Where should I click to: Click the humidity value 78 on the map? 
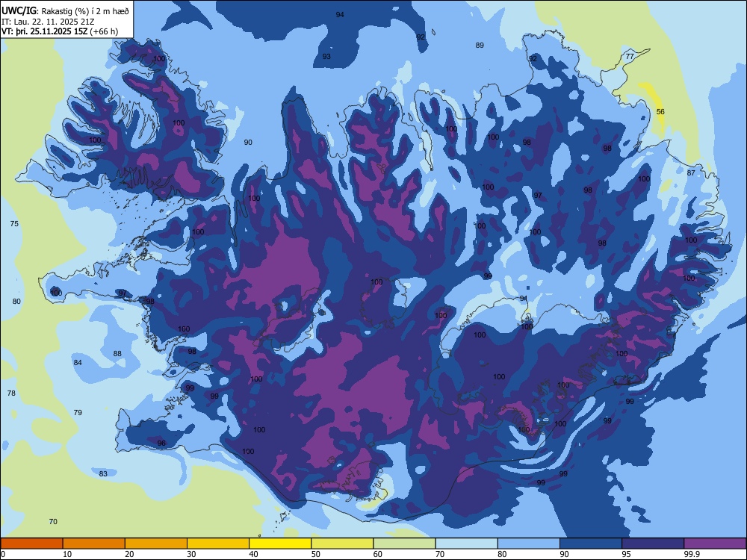[x=11, y=393]
